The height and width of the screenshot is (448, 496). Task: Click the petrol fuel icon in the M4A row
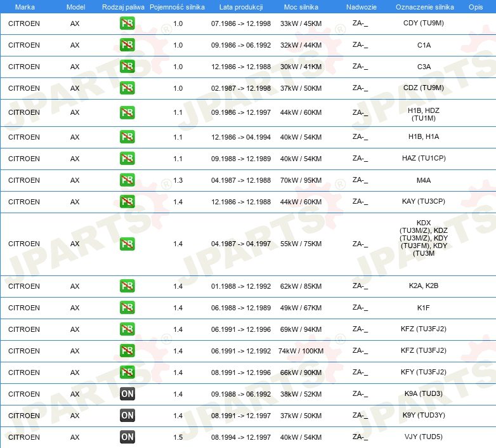coord(127,180)
